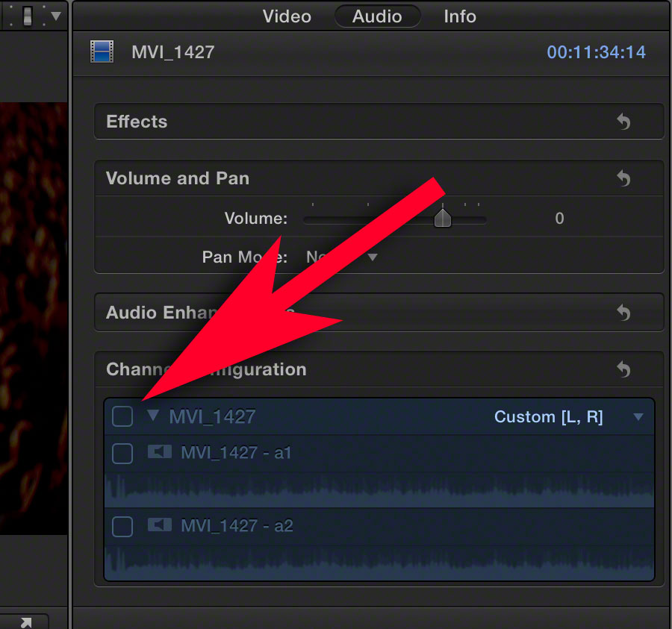
Task: Click the MVI_1427 - a2 waveform
Action: point(379,563)
